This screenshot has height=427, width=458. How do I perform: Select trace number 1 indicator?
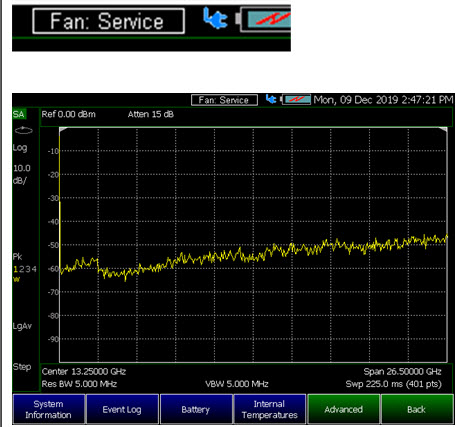(15, 269)
